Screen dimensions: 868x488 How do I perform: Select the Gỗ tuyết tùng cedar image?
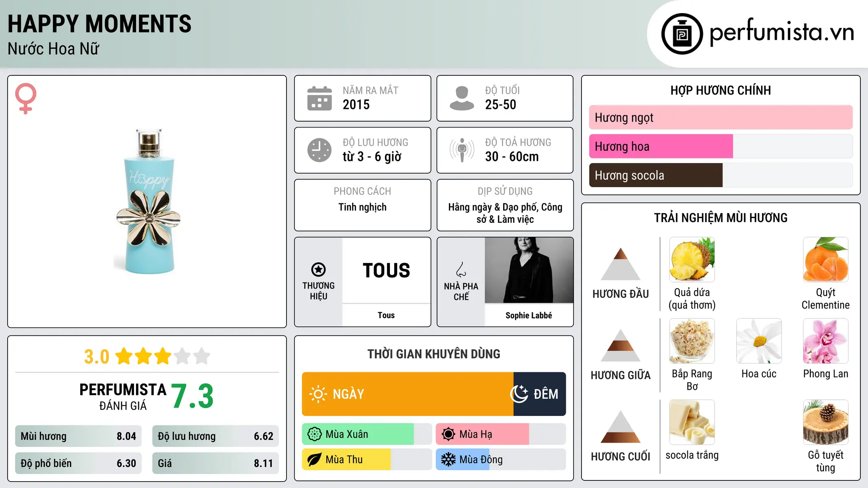tap(826, 422)
